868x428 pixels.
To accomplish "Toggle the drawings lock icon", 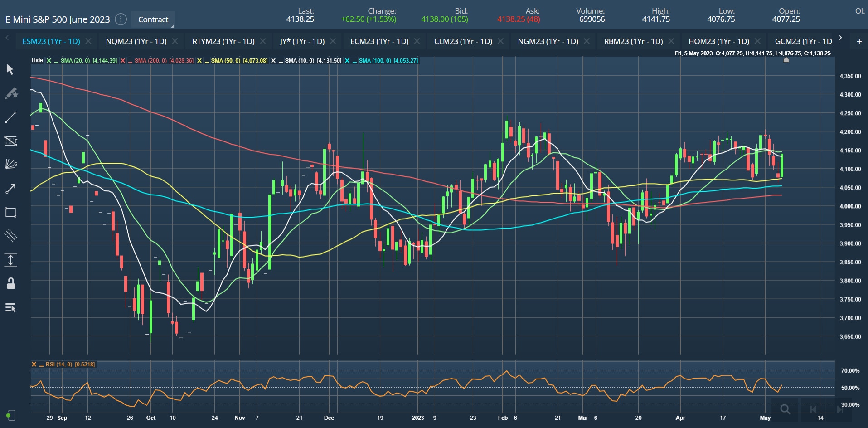I will [11, 283].
